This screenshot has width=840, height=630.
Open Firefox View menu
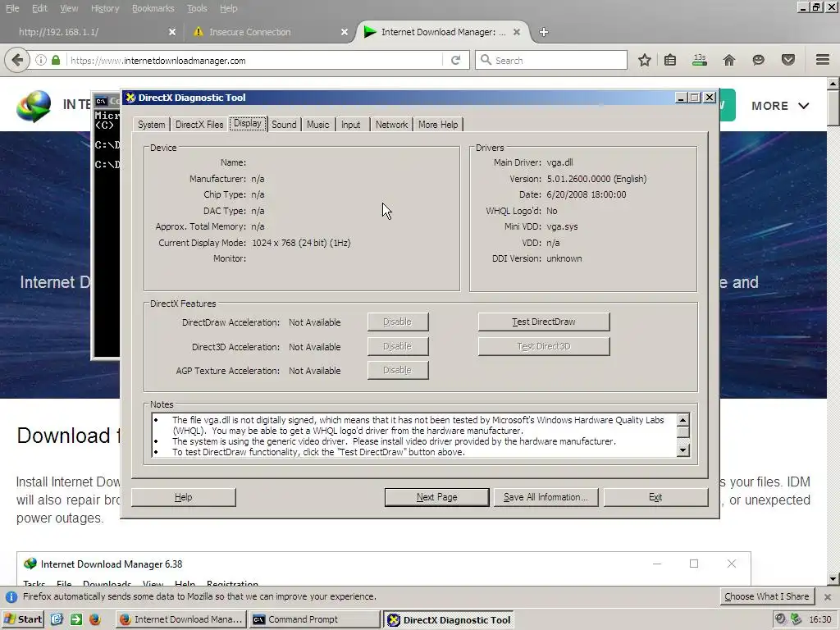click(69, 8)
